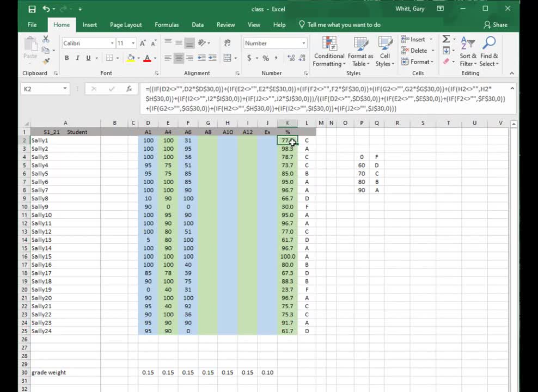Apply percent style format
This screenshot has width=538, height=392.
266,58
